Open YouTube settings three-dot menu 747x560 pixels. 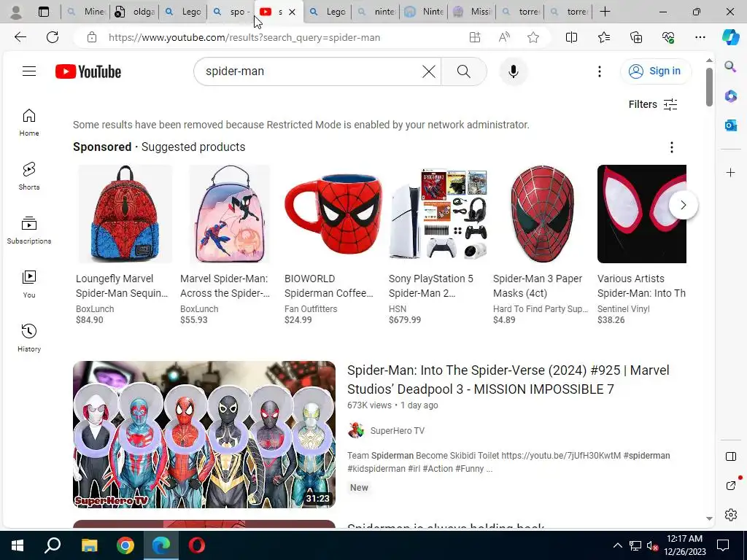coord(600,71)
